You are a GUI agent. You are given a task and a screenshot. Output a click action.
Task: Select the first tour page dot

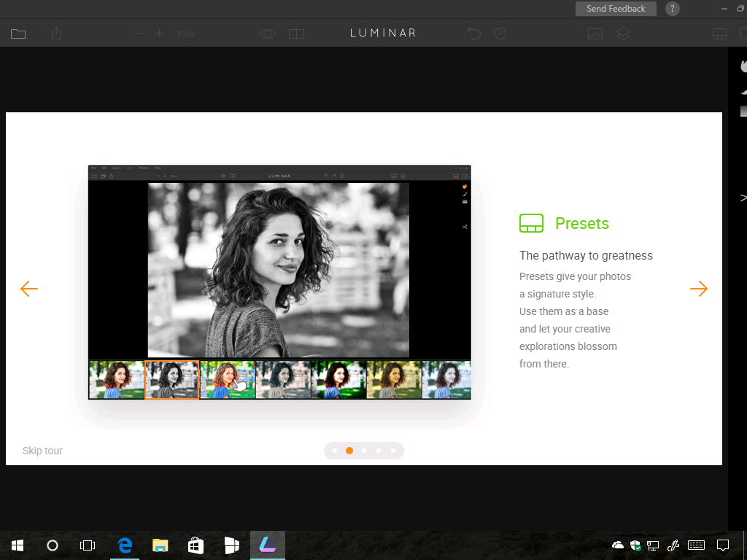pos(335,451)
